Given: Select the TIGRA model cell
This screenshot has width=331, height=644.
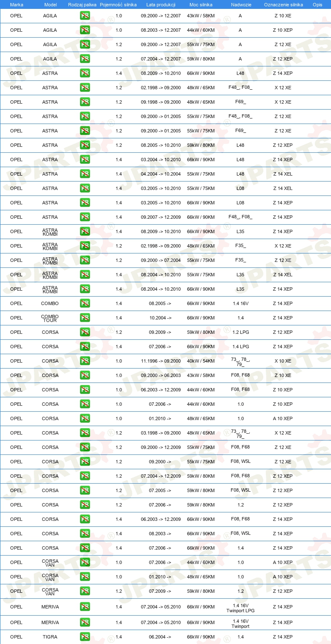Looking at the screenshot, I should pos(50,637).
